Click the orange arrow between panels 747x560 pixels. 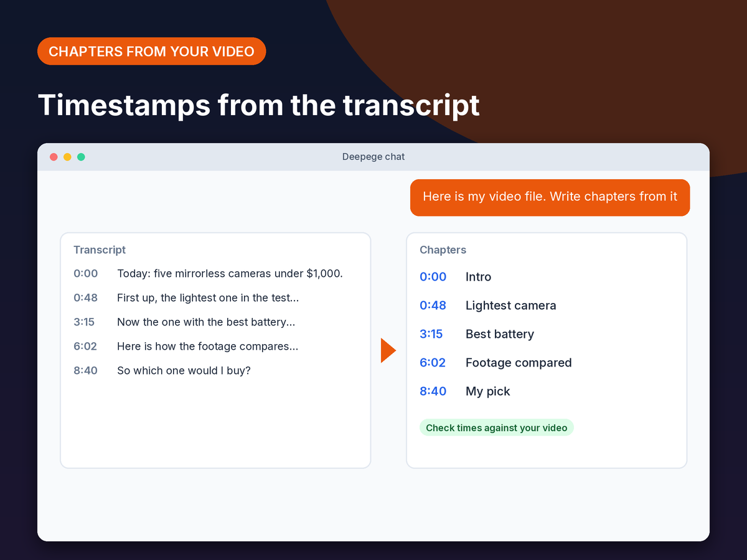(388, 350)
